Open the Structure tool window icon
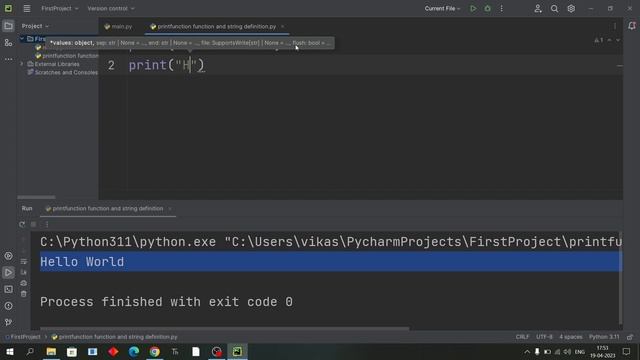Viewport: 640px width, 360px height. (8, 42)
